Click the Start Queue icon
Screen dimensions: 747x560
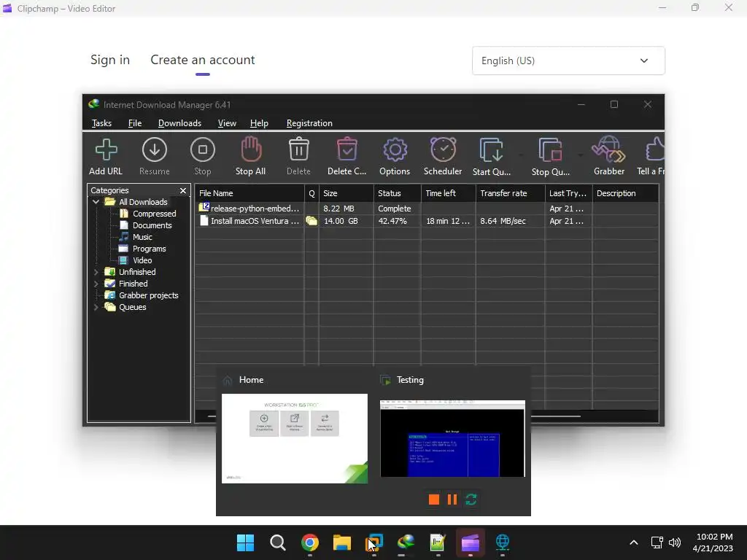click(x=491, y=157)
